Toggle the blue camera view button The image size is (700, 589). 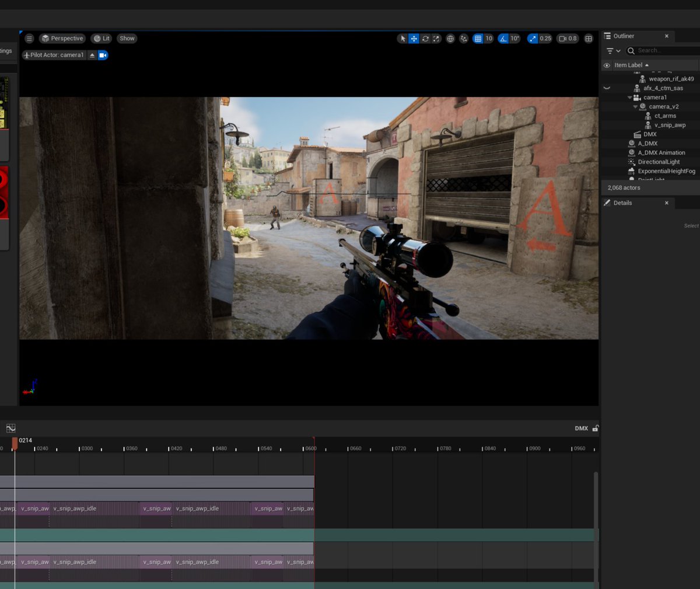[x=103, y=55]
